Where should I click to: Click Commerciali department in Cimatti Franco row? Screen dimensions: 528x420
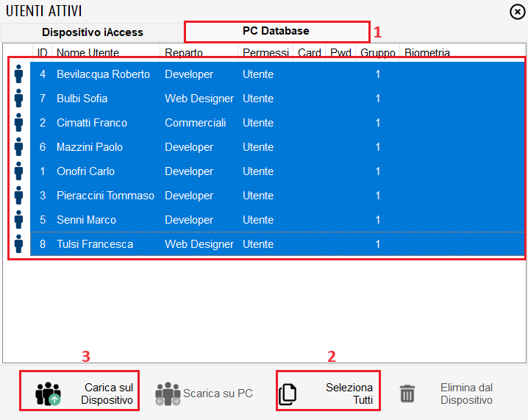pos(196,123)
